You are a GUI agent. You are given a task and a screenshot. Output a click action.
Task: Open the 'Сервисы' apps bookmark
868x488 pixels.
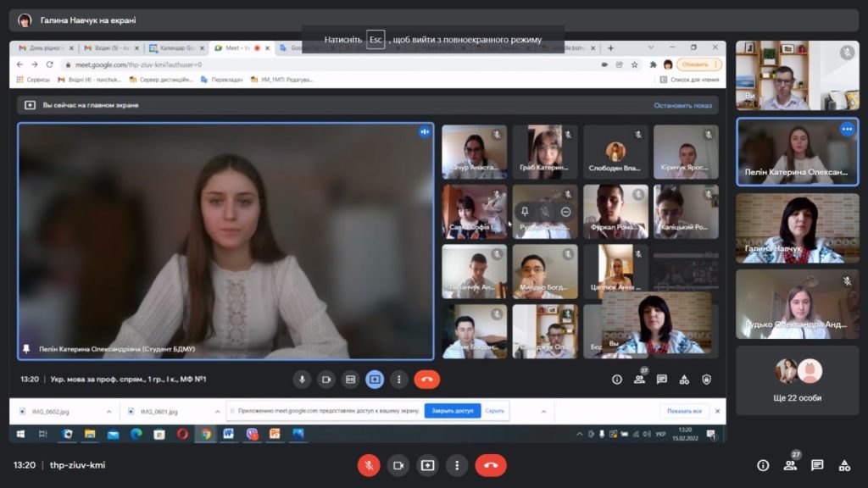click(x=33, y=80)
